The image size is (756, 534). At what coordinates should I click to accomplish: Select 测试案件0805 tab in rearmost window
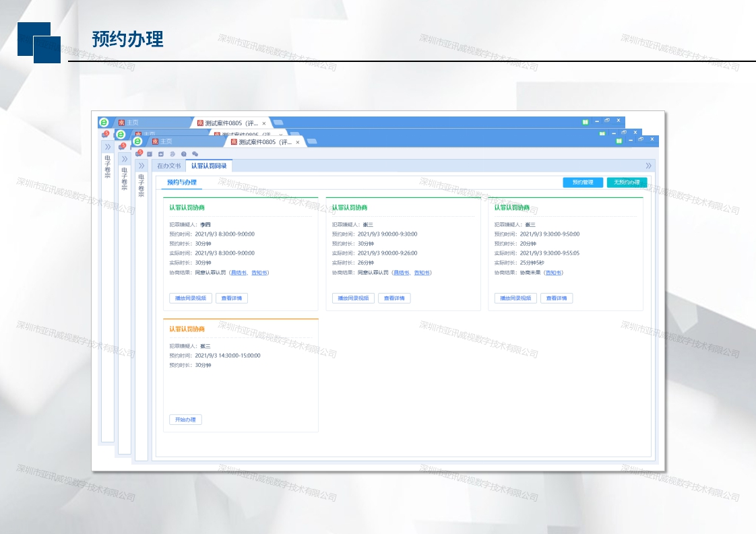click(x=231, y=123)
